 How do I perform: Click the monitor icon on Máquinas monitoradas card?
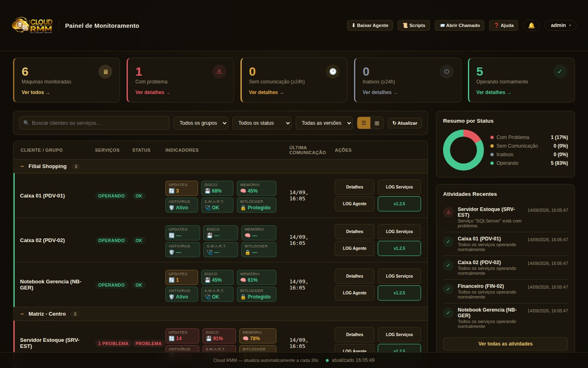[x=105, y=72]
